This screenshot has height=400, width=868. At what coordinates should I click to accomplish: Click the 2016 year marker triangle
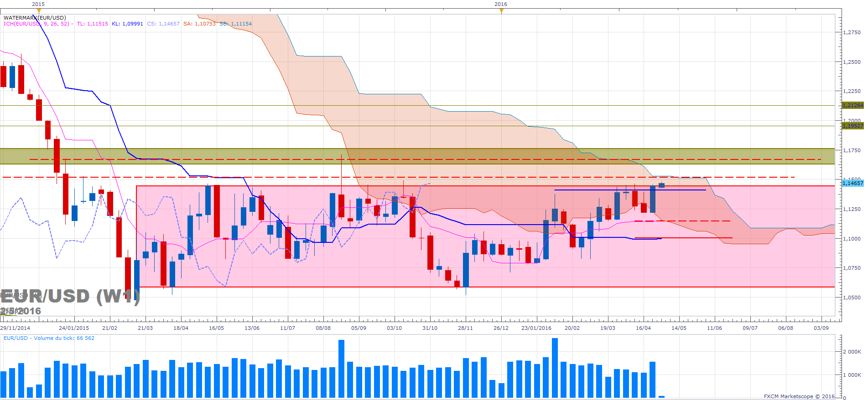click(x=501, y=10)
